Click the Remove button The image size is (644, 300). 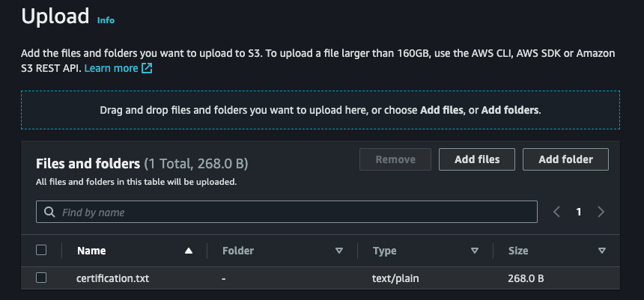[x=395, y=159]
